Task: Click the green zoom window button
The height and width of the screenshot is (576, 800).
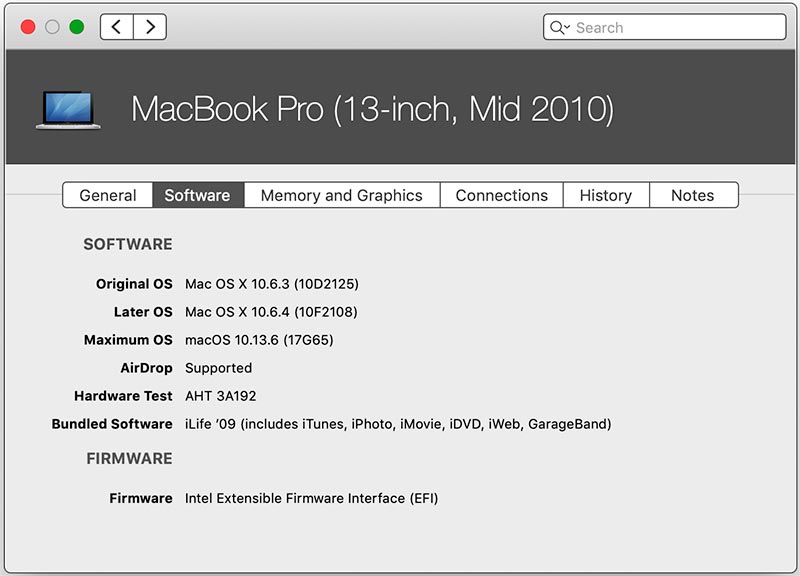Action: point(77,27)
